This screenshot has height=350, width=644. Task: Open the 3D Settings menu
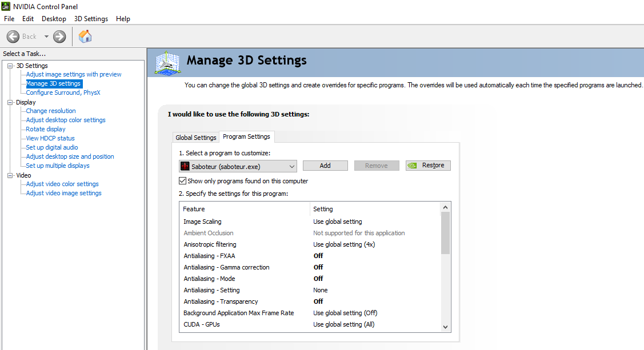click(91, 19)
